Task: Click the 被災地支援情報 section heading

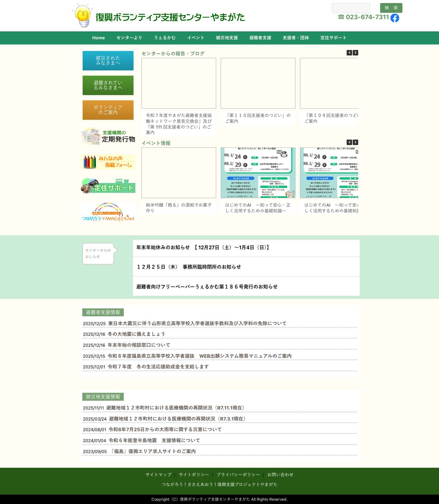Action: tap(103, 397)
